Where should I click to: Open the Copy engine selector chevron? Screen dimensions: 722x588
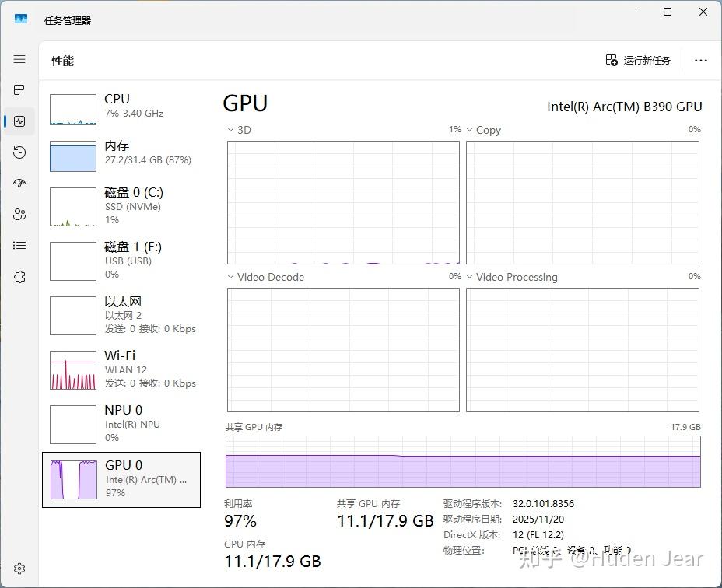click(470, 131)
